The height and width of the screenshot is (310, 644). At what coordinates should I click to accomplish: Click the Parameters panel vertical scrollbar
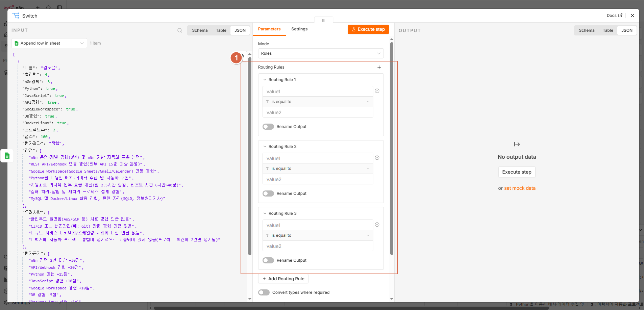392,149
